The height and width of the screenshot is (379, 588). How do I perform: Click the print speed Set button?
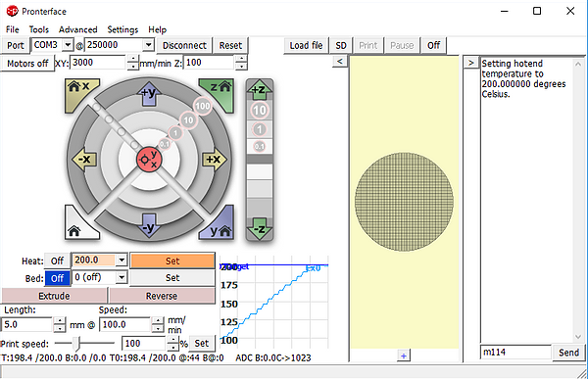click(x=201, y=343)
